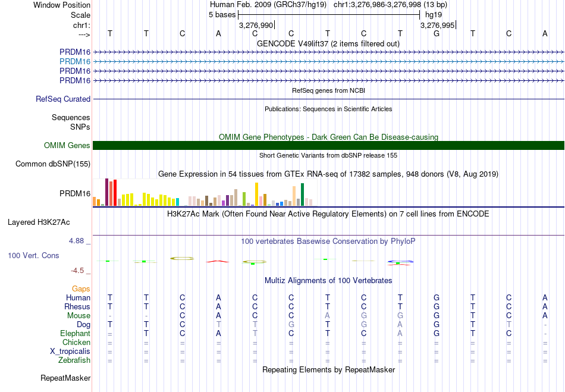This screenshot has height=392, width=565.
Task: Click the Human alignment row label
Action: tap(78, 297)
